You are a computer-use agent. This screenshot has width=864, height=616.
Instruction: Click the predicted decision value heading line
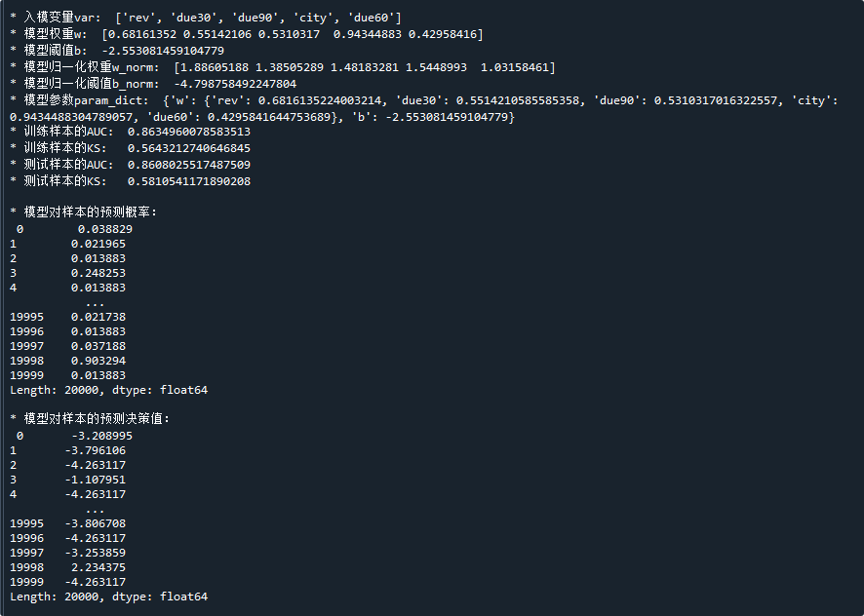tap(90, 419)
